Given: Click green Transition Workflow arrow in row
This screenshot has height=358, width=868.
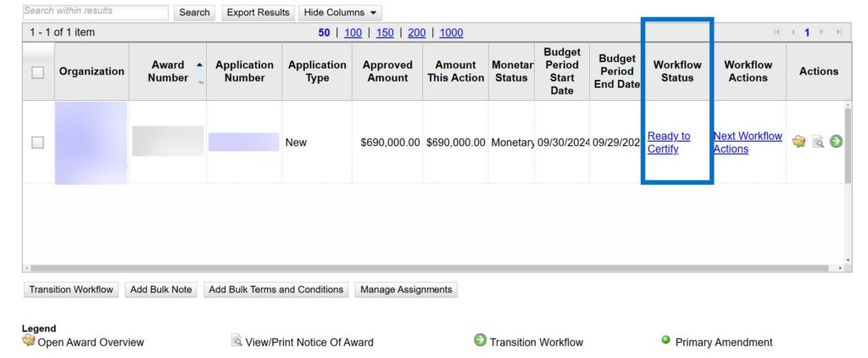Looking at the screenshot, I should click(x=836, y=142).
